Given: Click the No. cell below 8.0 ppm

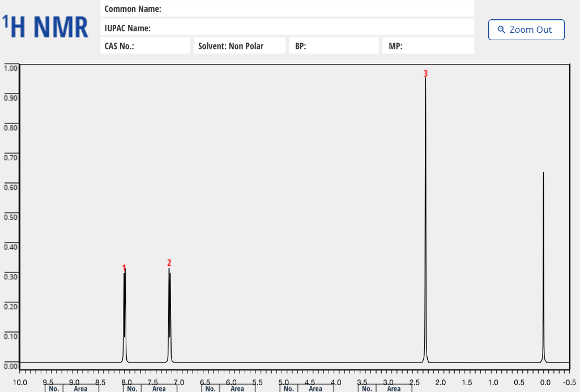Looking at the screenshot, I should (x=132, y=389).
